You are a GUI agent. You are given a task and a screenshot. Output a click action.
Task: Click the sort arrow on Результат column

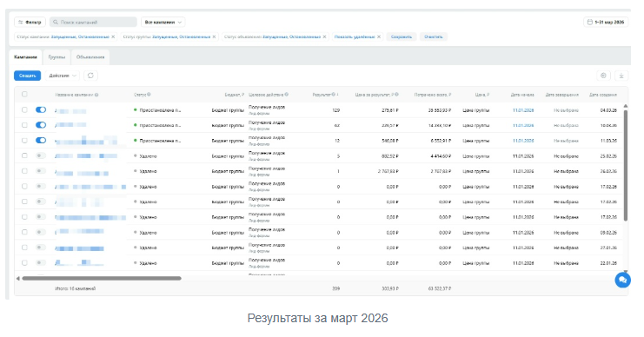[x=337, y=95]
